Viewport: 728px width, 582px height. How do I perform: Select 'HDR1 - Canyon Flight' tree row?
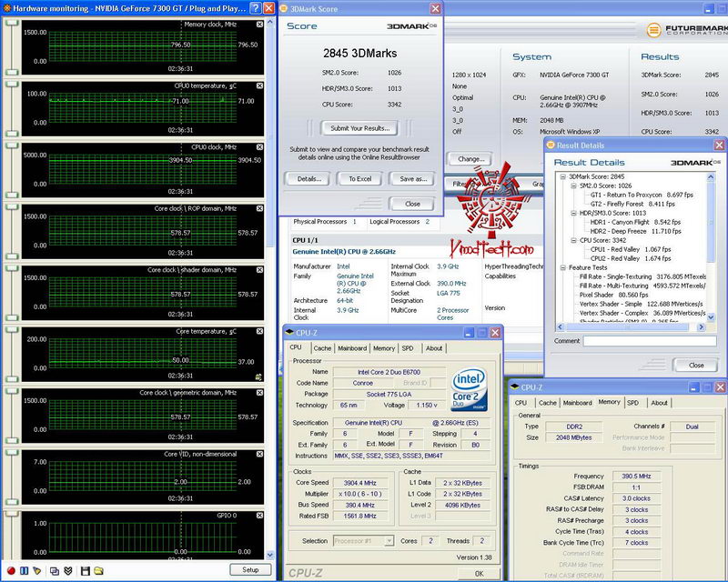point(635,222)
